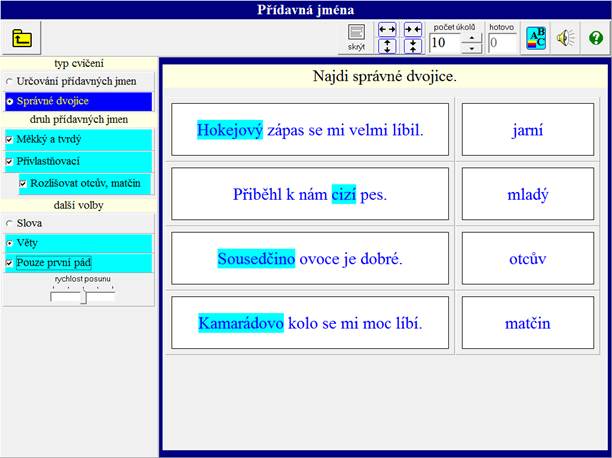Screen dimensions: 612x458
Task: Click the rychlost posunu slider handle
Action: pos(84,297)
